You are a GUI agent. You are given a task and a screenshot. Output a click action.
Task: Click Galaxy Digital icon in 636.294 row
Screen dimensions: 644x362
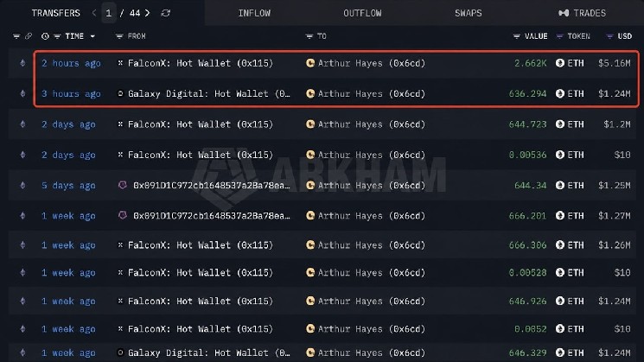120,93
